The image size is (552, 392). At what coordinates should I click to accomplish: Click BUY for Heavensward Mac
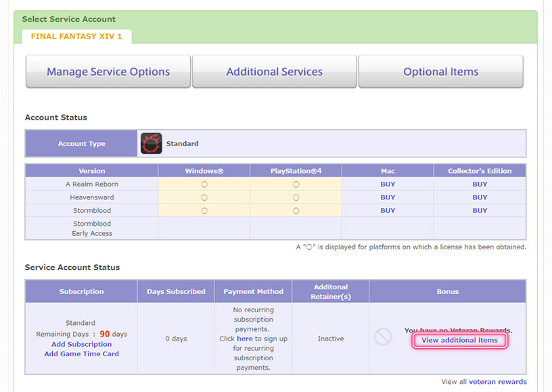388,197
